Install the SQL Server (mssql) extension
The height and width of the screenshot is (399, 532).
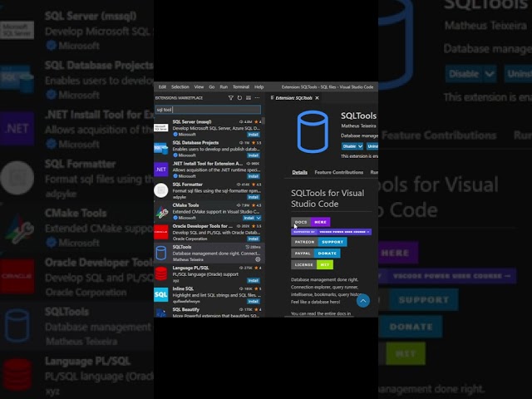[254, 135]
